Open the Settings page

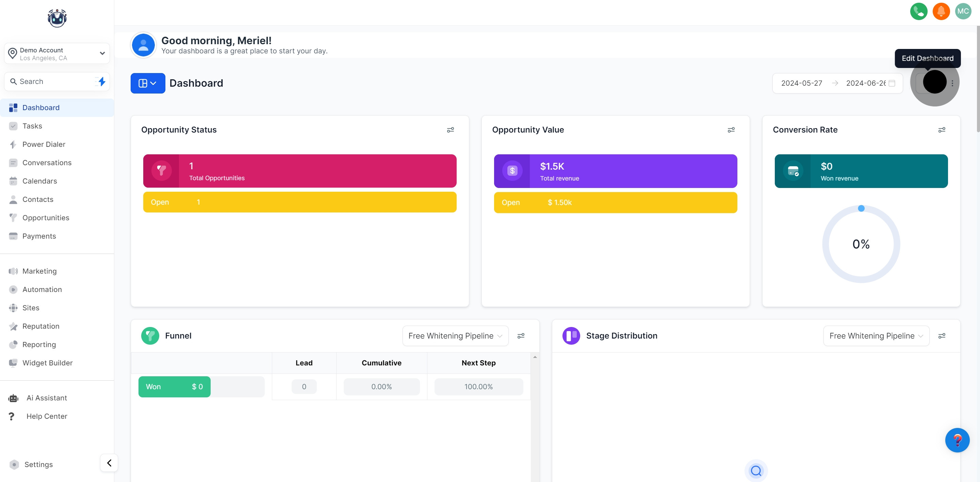38,464
